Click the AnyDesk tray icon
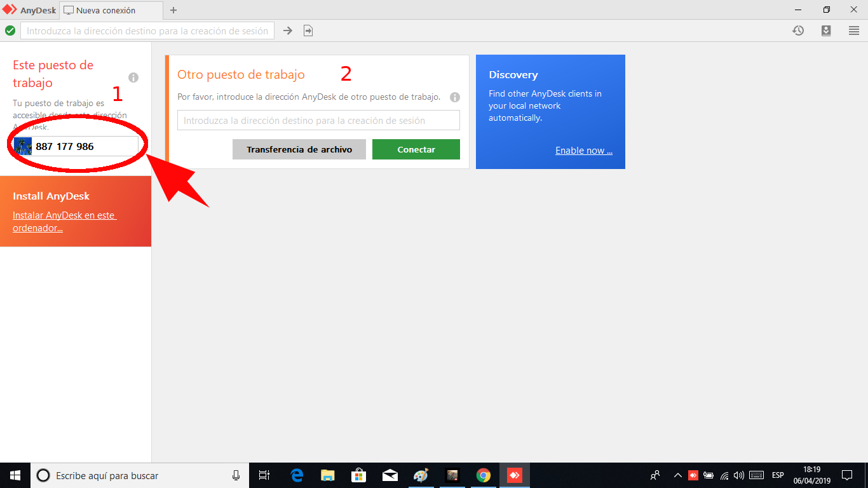The image size is (868, 488). [693, 475]
